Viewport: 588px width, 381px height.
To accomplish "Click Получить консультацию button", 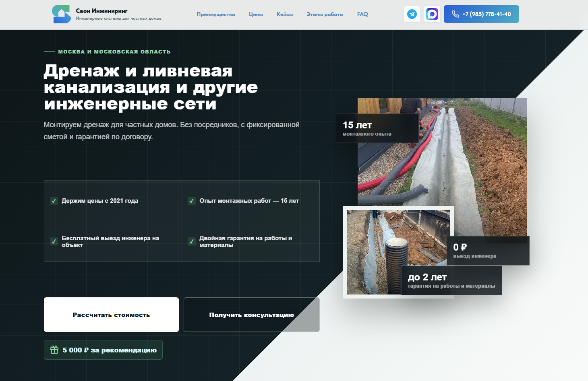I will pos(252,315).
